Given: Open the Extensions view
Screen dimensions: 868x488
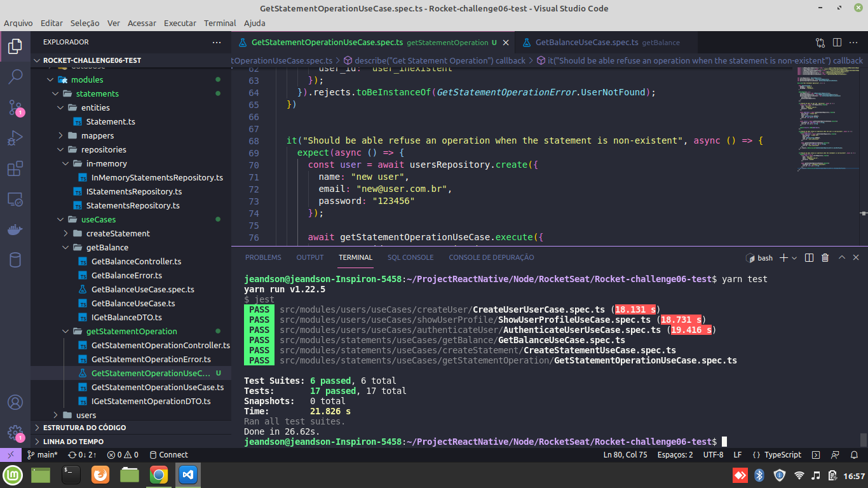Looking at the screenshot, I should (15, 168).
